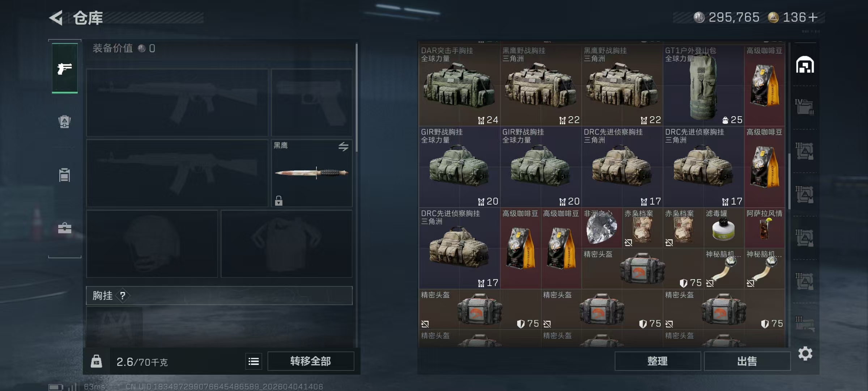Open the main stash home icon
The width and height of the screenshot is (868, 391).
pyautogui.click(x=805, y=65)
